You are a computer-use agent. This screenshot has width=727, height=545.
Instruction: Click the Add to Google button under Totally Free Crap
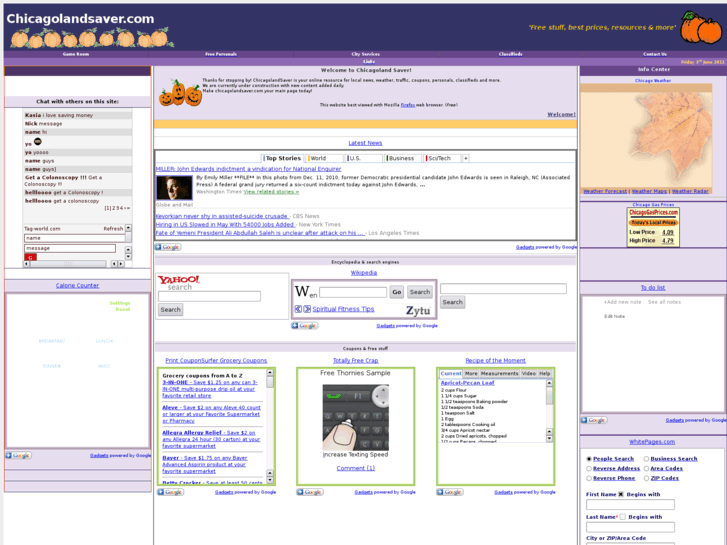click(x=310, y=492)
